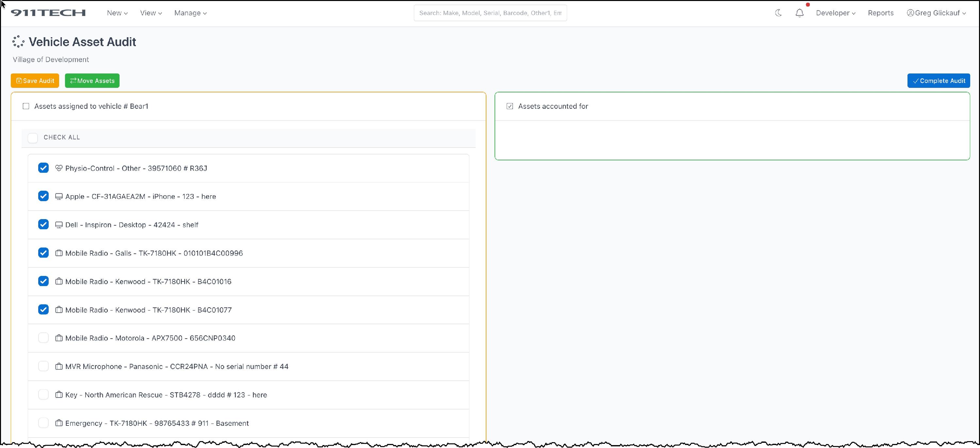Image resolution: width=980 pixels, height=448 pixels.
Task: Click briefcase icon beside Motorola APX7500
Action: click(58, 338)
